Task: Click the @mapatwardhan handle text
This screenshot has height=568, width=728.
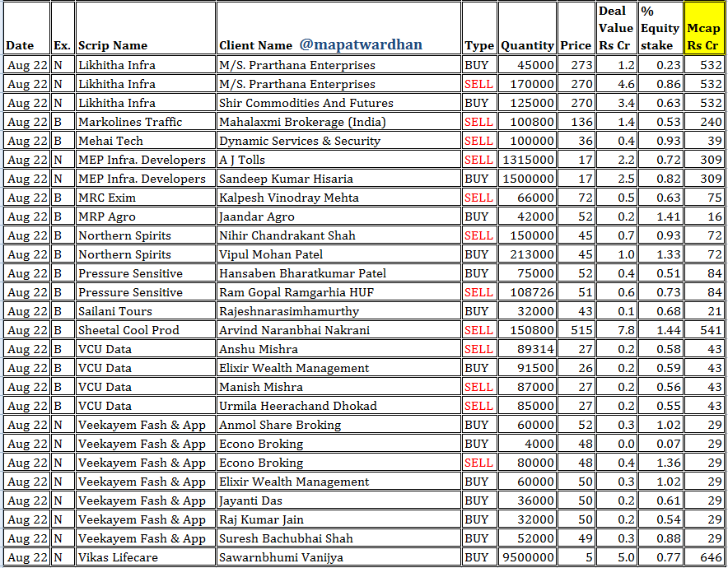Action: [x=361, y=44]
